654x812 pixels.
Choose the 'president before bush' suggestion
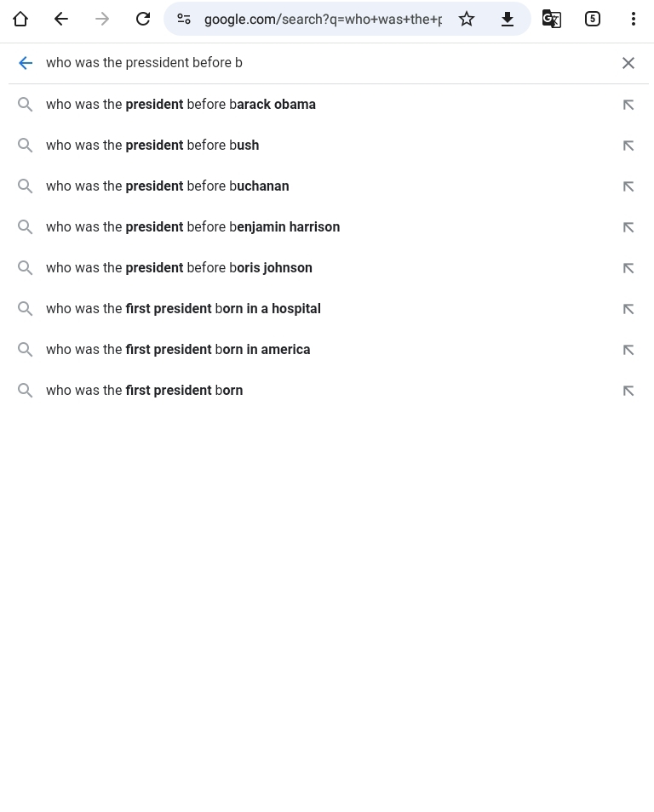click(x=152, y=146)
